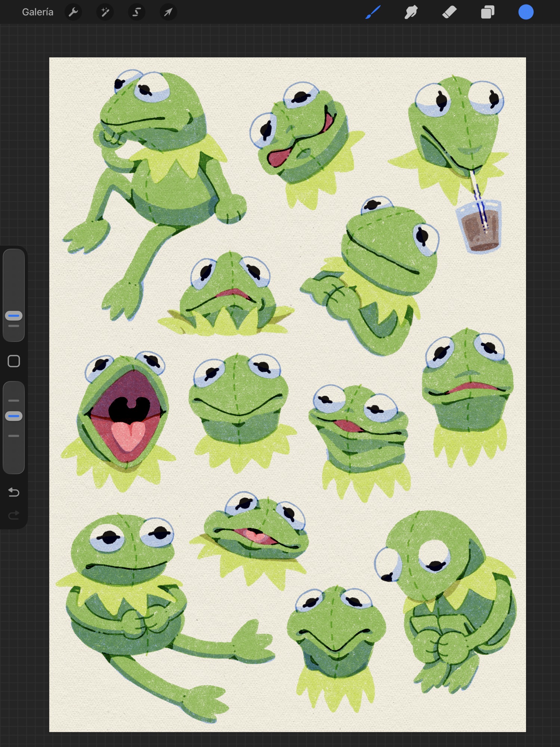This screenshot has height=747, width=560.
Task: Tap the Redo arrow in sidebar
Action: point(14,515)
